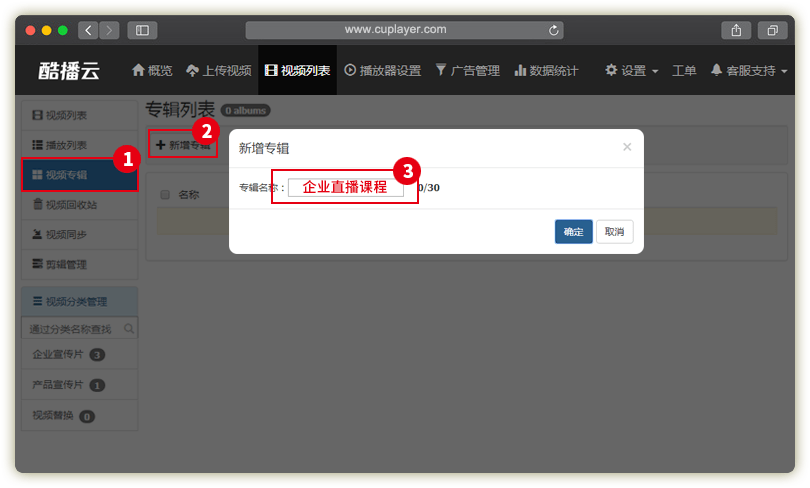This screenshot has height=488, width=810.
Task: Expand the 设置 dropdown menu
Action: pos(632,71)
